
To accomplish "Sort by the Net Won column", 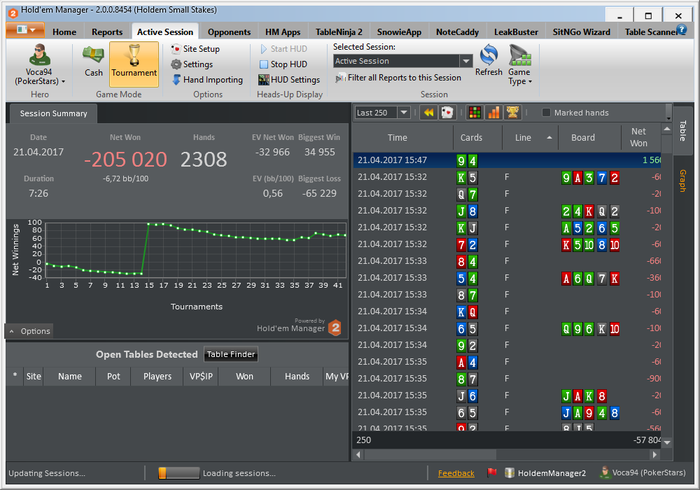I will 641,137.
